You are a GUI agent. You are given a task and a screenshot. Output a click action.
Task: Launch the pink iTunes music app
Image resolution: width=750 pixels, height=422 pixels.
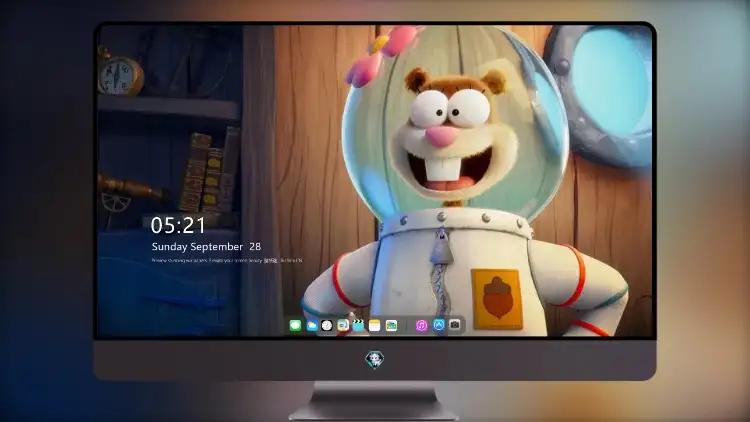(421, 326)
